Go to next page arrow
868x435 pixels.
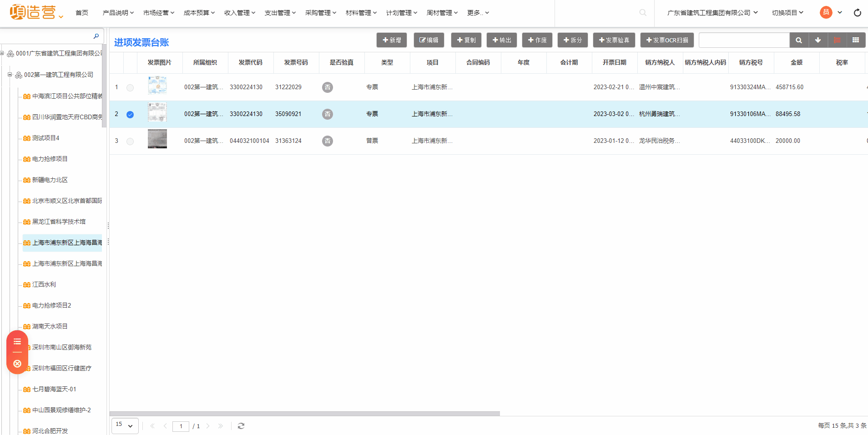208,426
